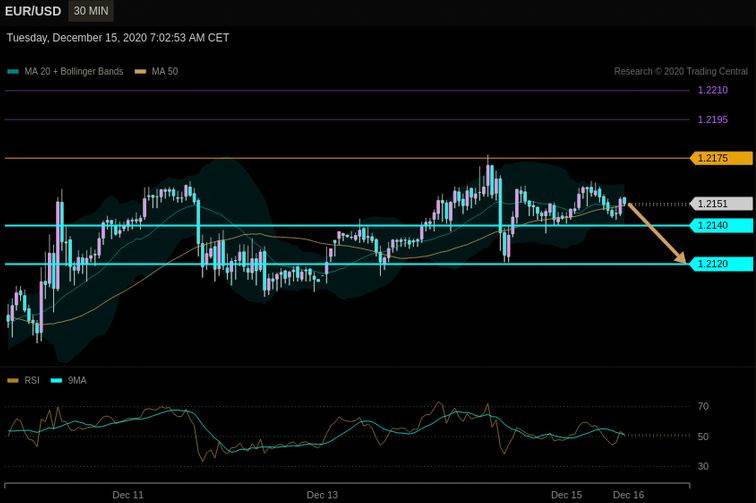Select the 30 MIN timeframe button
756x503 pixels.
(x=91, y=11)
